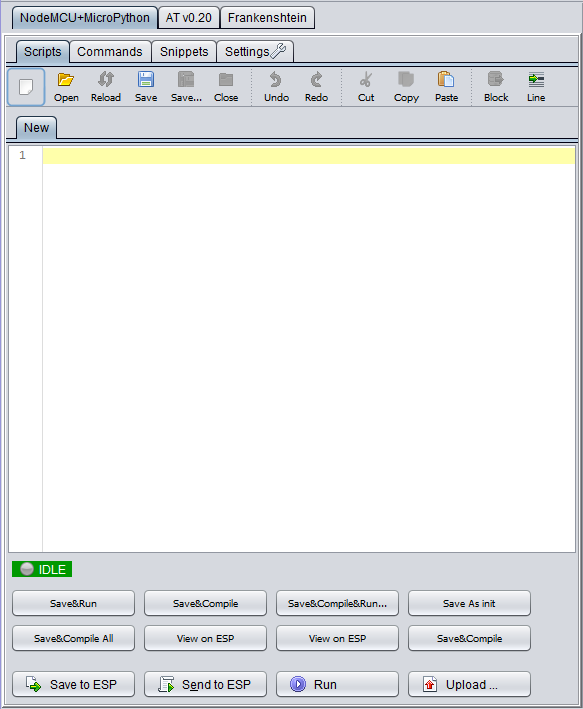Click the New file blank page icon
This screenshot has width=583, height=709.
click(26, 87)
